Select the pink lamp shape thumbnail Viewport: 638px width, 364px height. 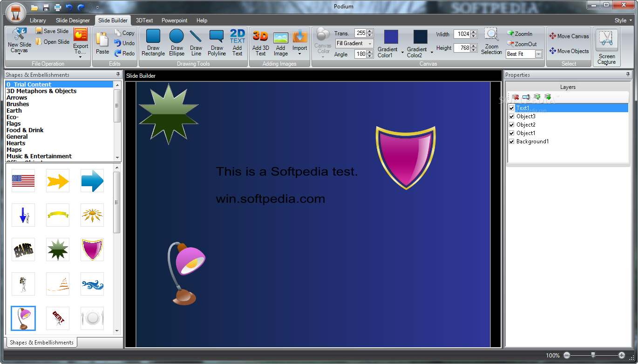23,318
